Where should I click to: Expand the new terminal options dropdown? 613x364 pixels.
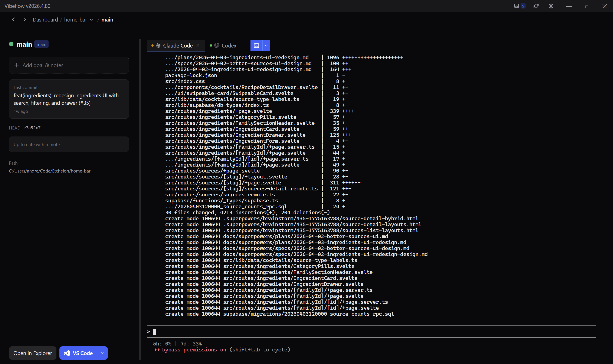[266, 46]
